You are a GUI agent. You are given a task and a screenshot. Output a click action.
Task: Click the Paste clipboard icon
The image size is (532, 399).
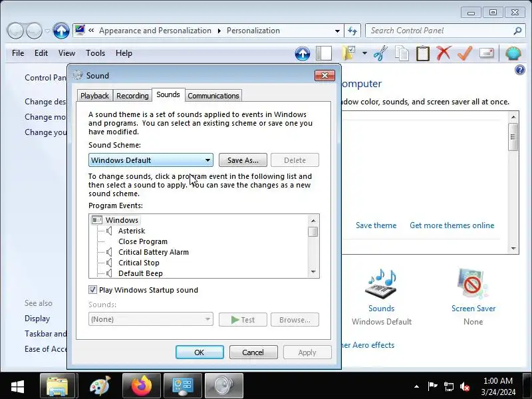point(423,54)
